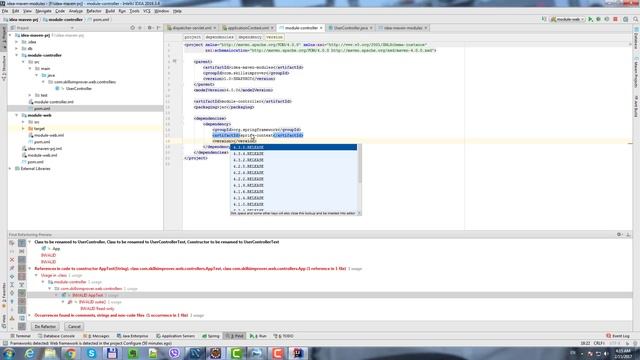640x360 pixels.
Task: Collapse the main folder
Action: click(30, 69)
